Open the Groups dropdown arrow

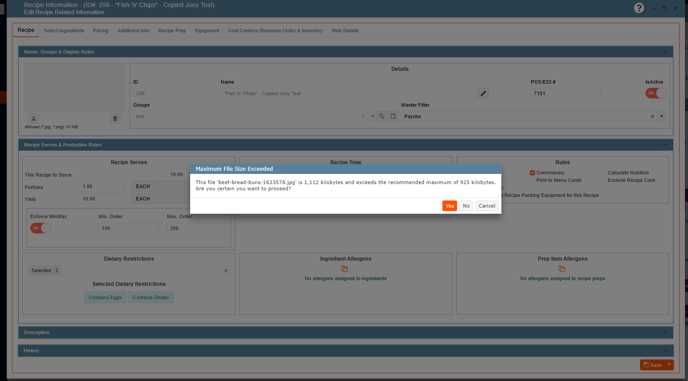coord(373,116)
